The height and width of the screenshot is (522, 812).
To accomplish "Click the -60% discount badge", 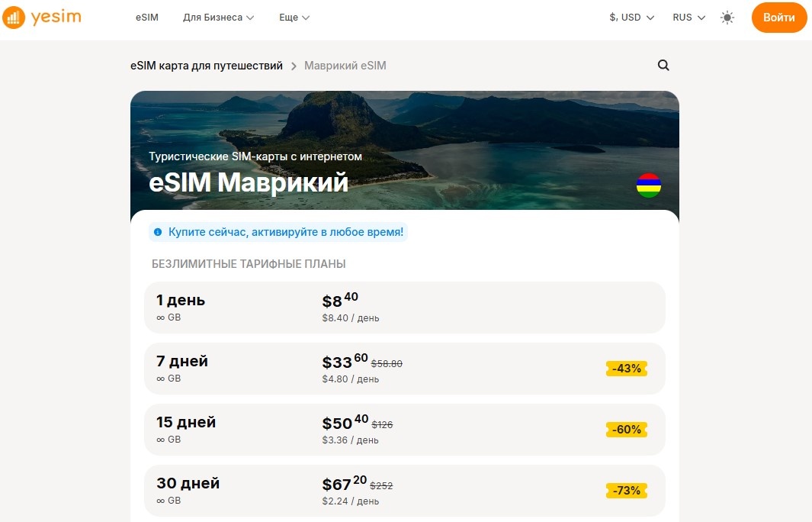I will [626, 430].
